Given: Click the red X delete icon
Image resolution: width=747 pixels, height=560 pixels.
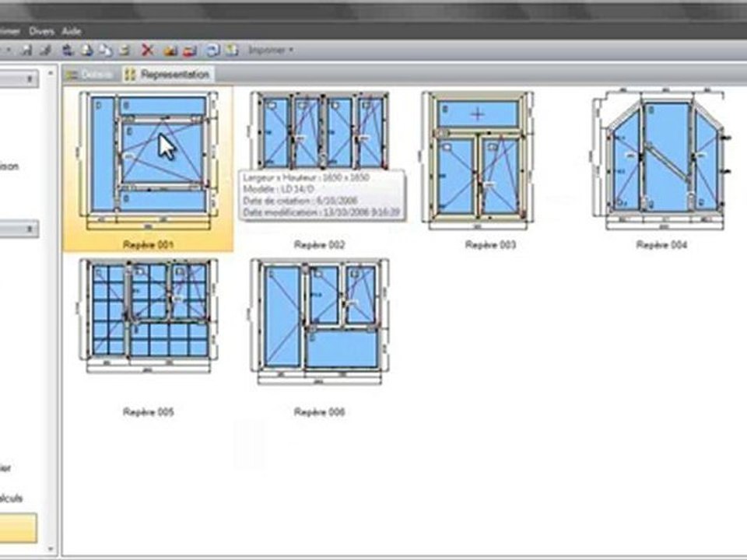Looking at the screenshot, I should click(x=148, y=50).
